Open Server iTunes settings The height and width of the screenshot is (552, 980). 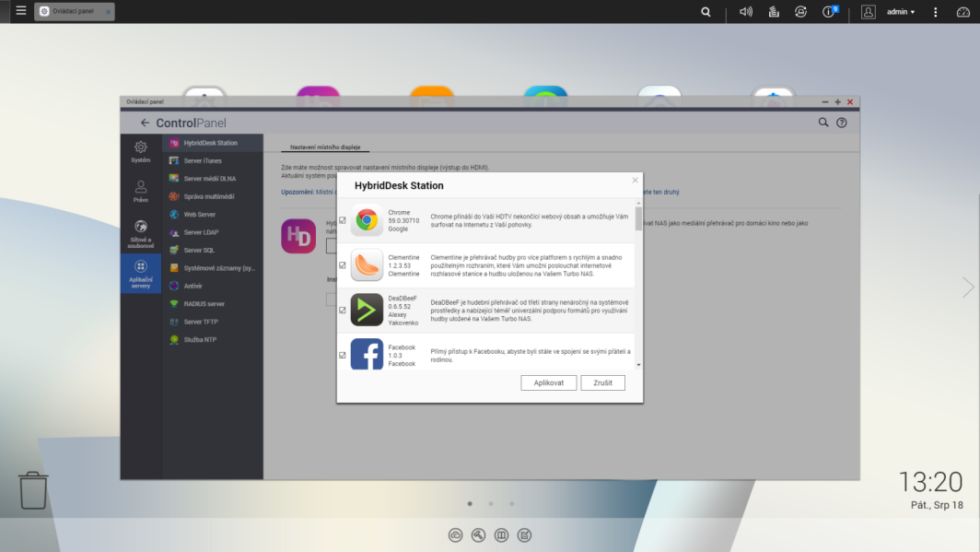pyautogui.click(x=213, y=160)
